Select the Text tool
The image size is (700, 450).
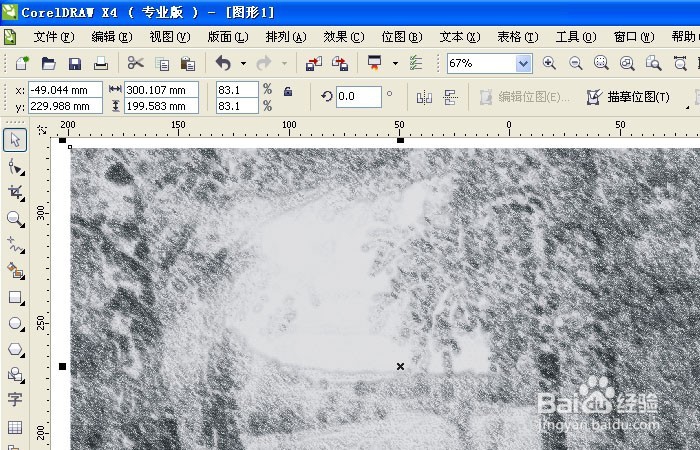pyautogui.click(x=15, y=399)
